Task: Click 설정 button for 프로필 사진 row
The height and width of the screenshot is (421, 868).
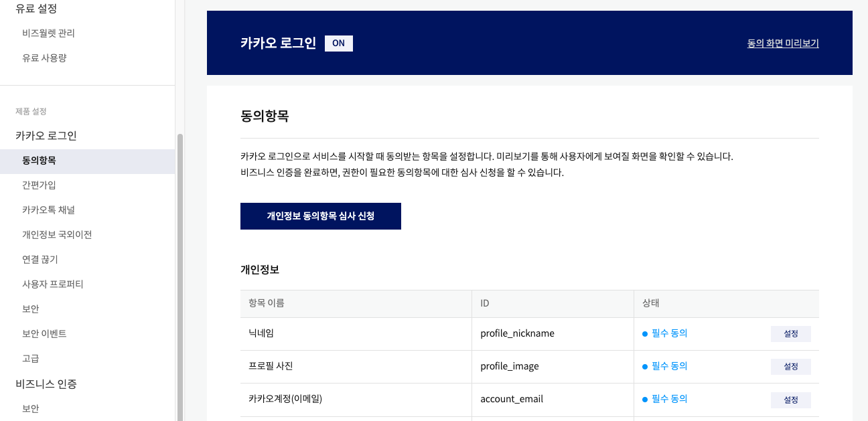Action: 791,367
